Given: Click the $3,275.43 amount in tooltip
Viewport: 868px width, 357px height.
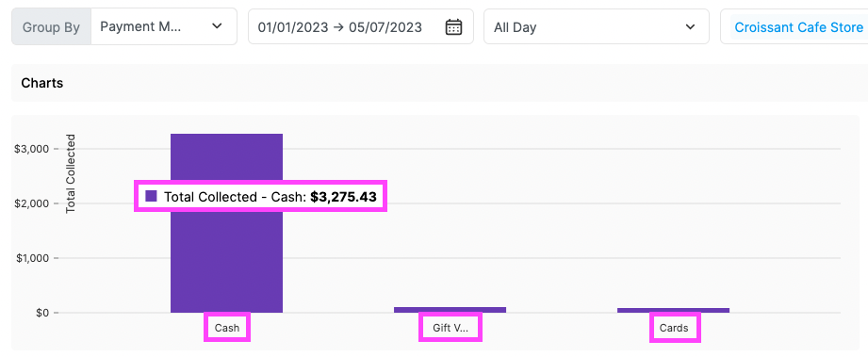Looking at the screenshot, I should pyautogui.click(x=343, y=197).
